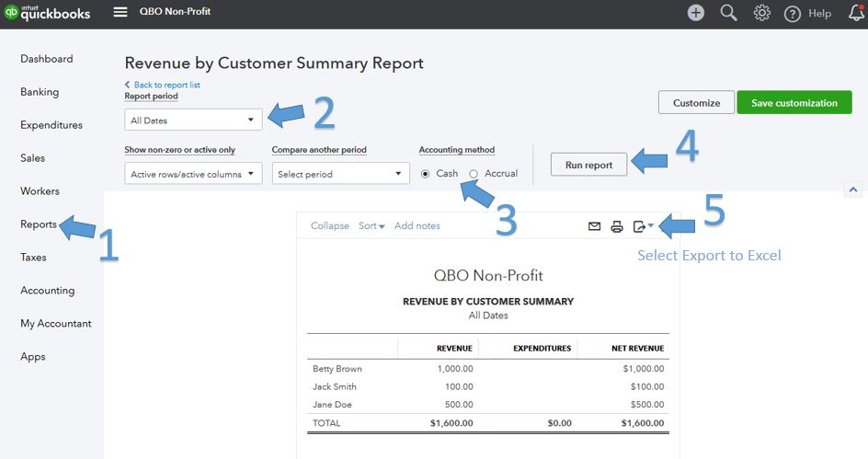Click the Help text in header
The image size is (868, 459).
819,13
